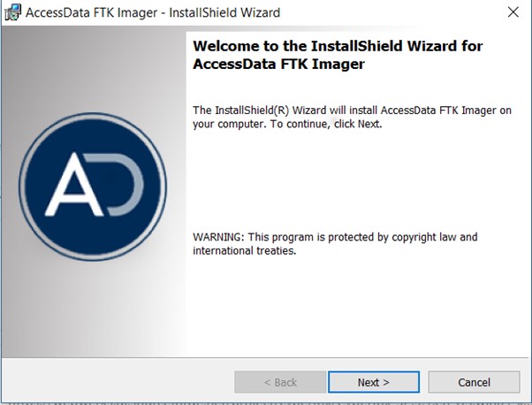Screen dimensions: 532x405
Task: Click the "Welcome to the InstallShield Wizard" heading
Action: [x=338, y=46]
